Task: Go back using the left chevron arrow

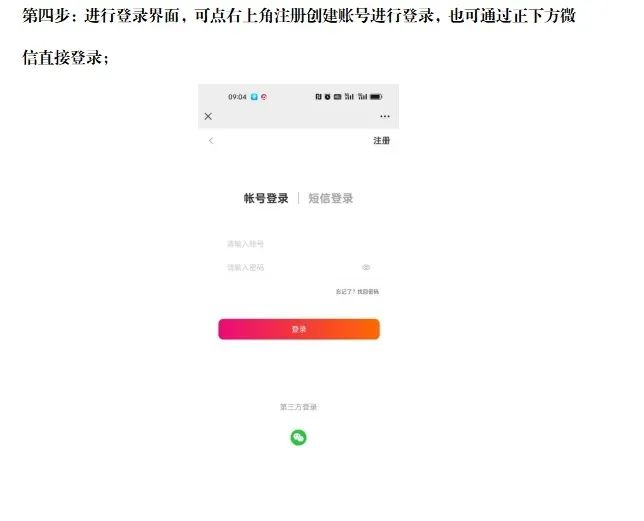Action: pyautogui.click(x=211, y=141)
